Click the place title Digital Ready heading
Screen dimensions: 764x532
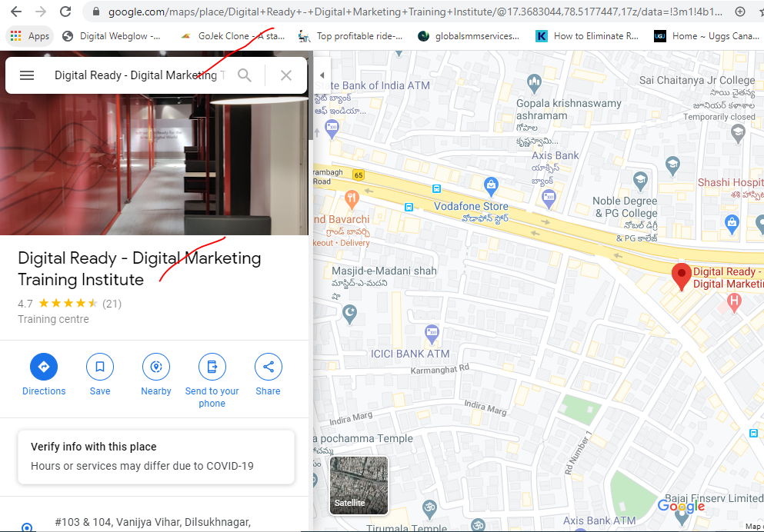tap(139, 268)
